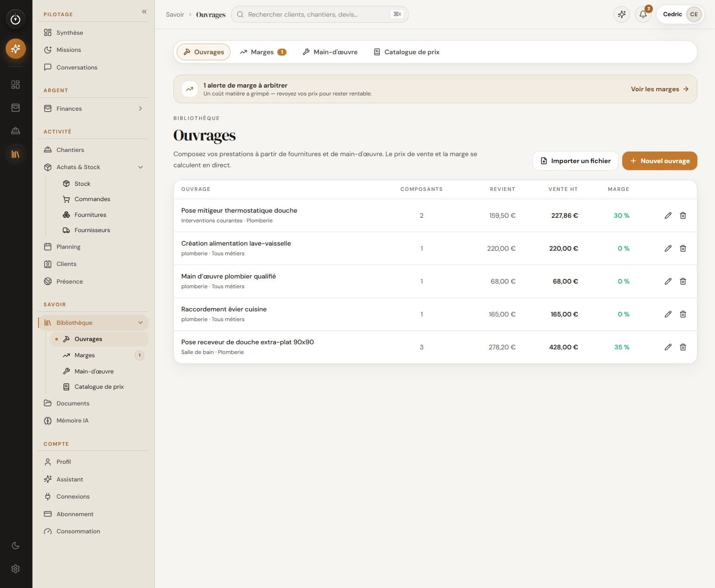Switch to the Marges tab
Screen dimensions: 715x588
tap(263, 52)
